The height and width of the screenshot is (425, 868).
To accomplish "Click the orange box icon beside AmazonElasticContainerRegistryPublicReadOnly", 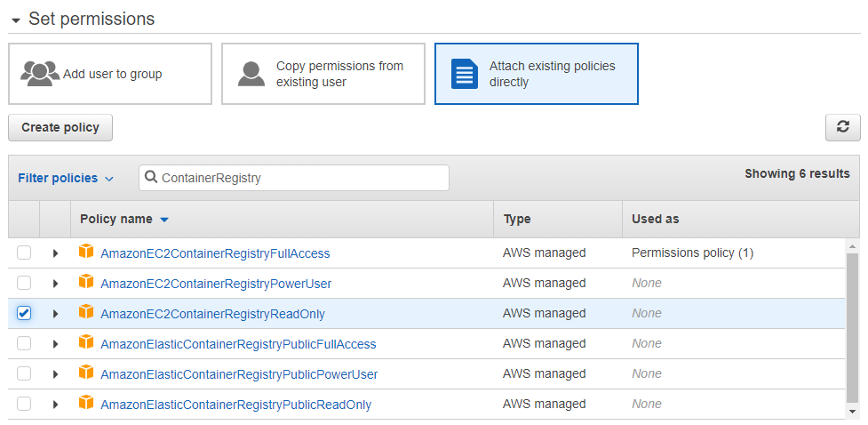I will 86,403.
